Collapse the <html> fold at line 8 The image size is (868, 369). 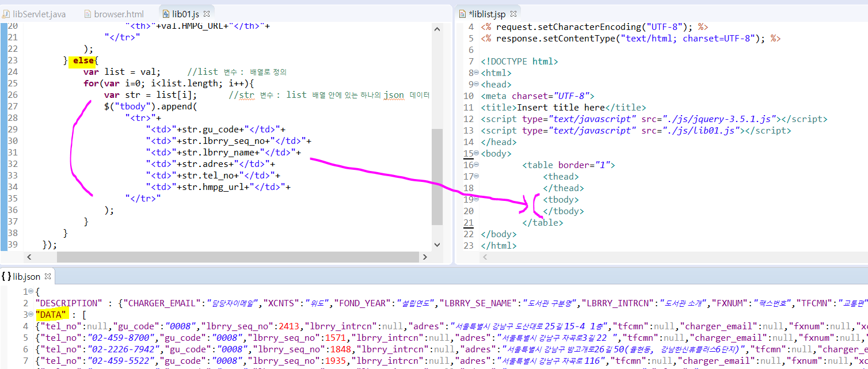tap(476, 73)
